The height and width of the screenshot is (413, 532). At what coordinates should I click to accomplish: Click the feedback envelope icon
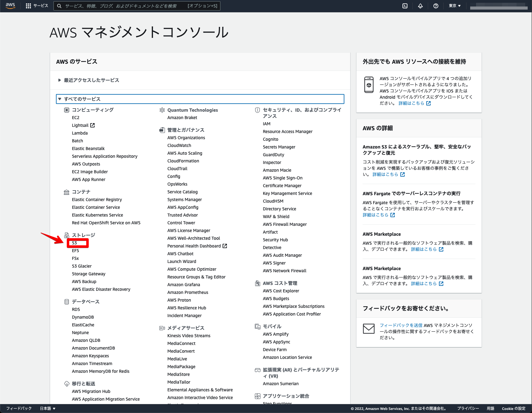tap(368, 329)
